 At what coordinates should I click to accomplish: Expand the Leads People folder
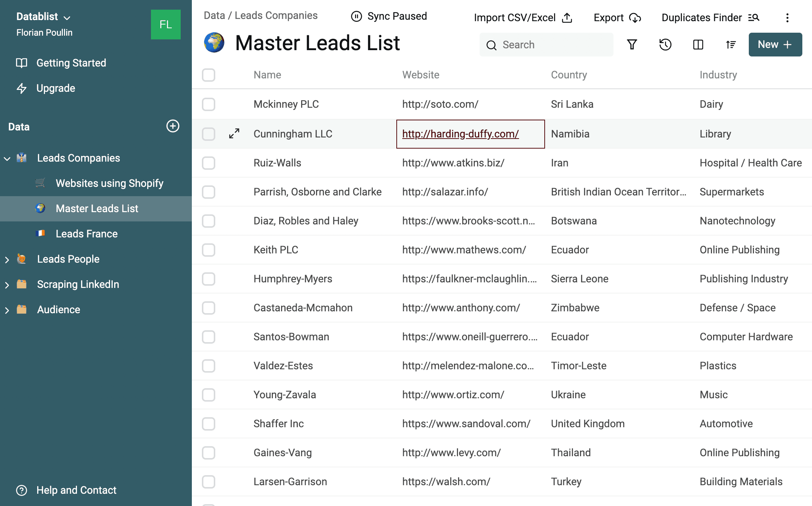7,260
